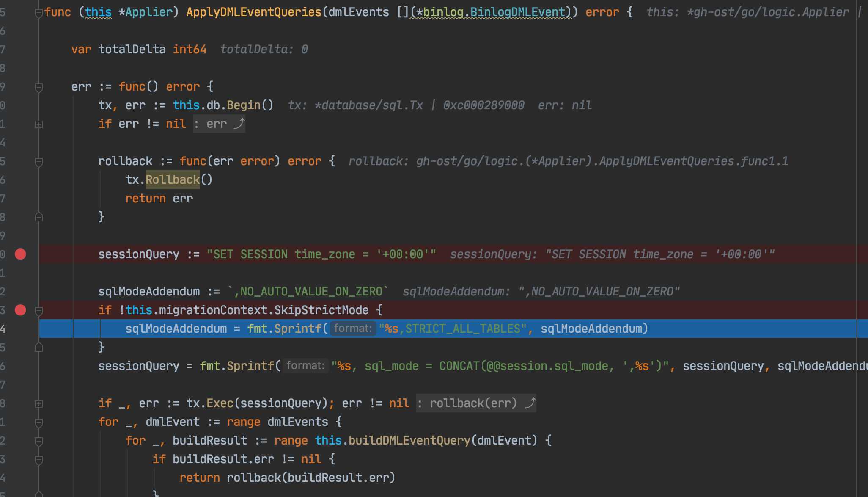Screen dimensions: 868x497
Task: Click 'return rollback(buildResult.err)' statement
Action: (x=288, y=478)
